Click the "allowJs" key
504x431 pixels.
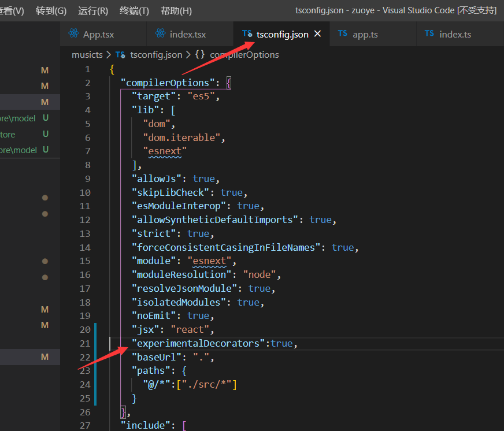pos(157,179)
